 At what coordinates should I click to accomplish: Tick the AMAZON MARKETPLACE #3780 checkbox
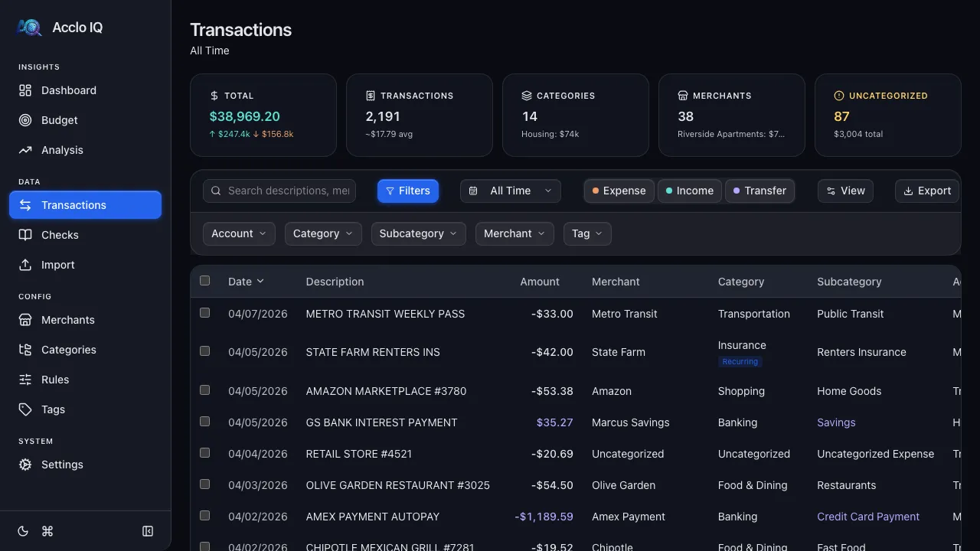[x=204, y=390]
